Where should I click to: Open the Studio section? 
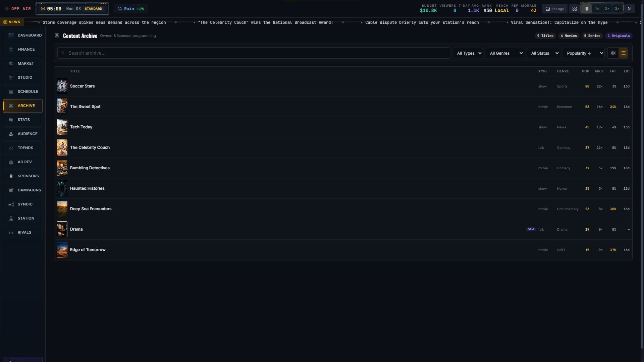(23, 77)
